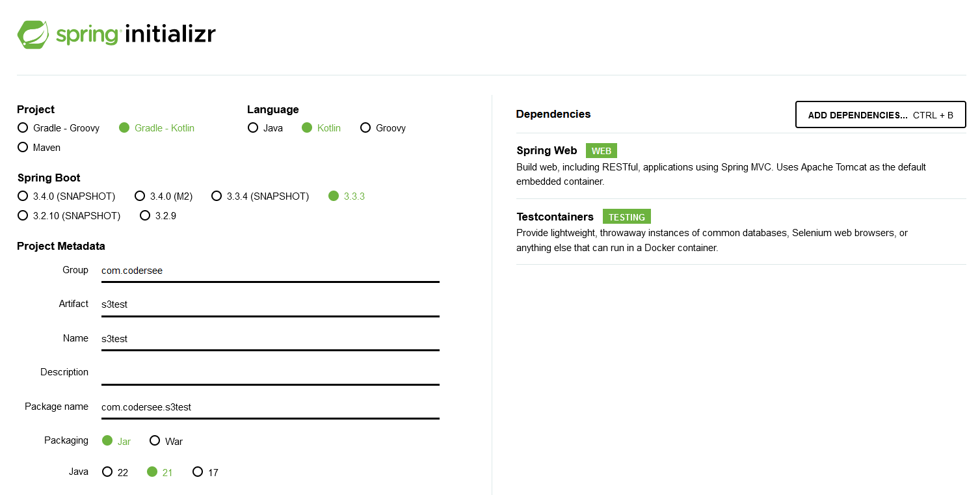Click the Artifact input field

[x=260, y=304]
